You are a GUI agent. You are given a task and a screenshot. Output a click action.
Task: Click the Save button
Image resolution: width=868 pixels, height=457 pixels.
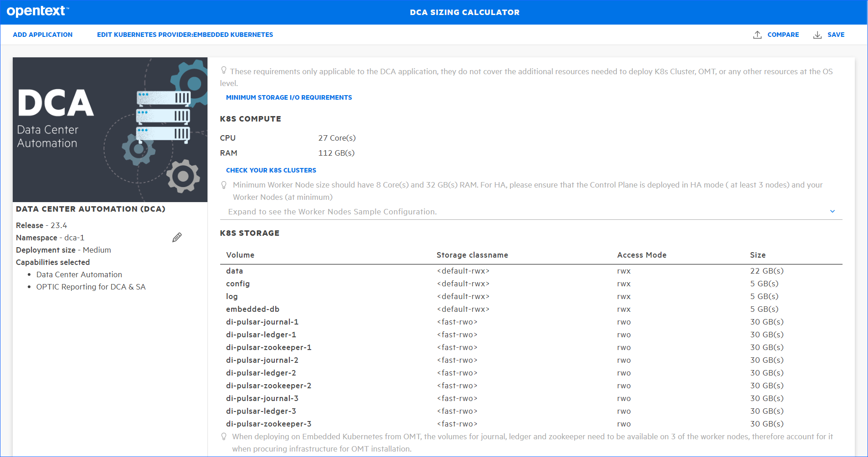click(x=829, y=35)
